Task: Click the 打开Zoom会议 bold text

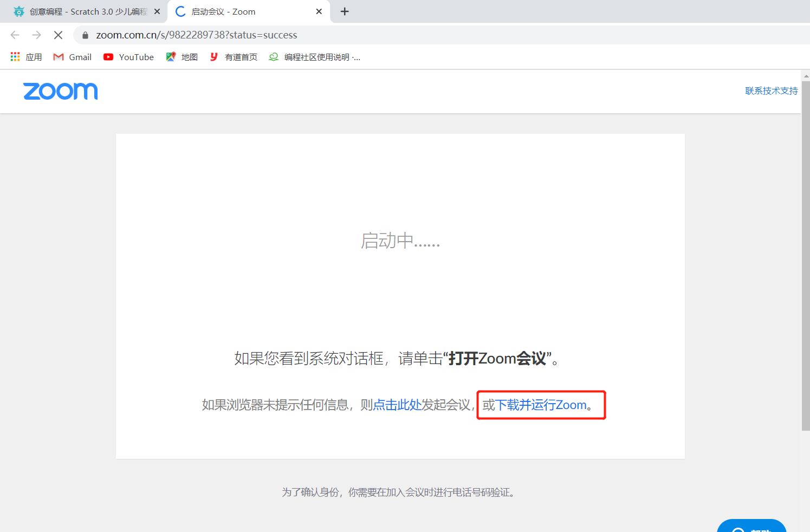Action: pyautogui.click(x=497, y=358)
